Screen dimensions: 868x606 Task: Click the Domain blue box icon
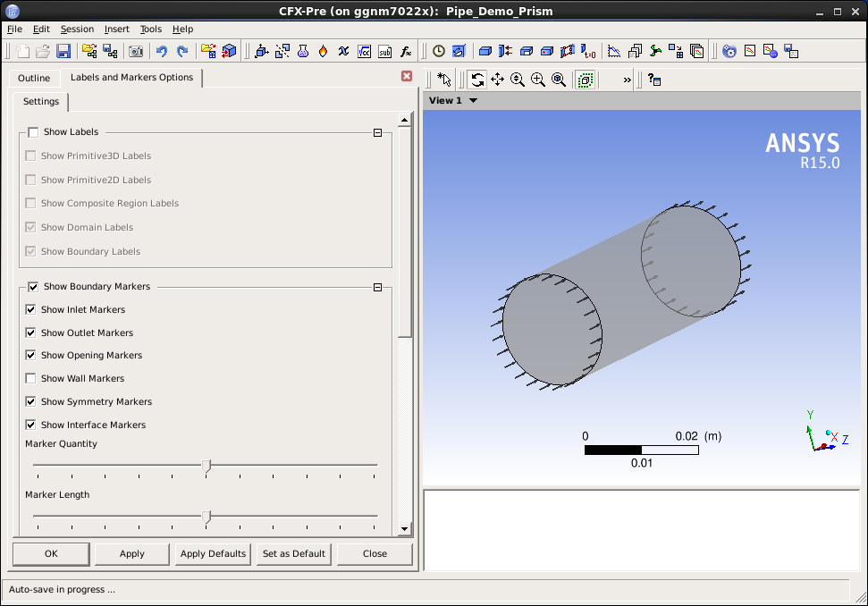[x=485, y=52]
